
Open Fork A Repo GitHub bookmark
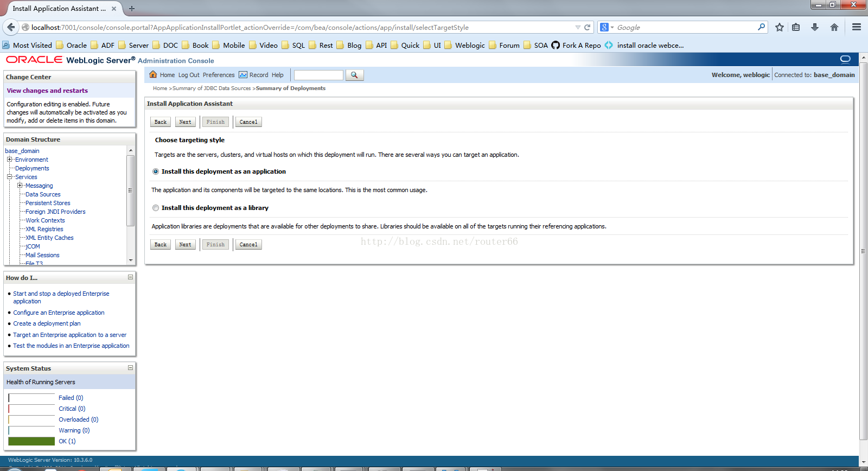coord(576,45)
